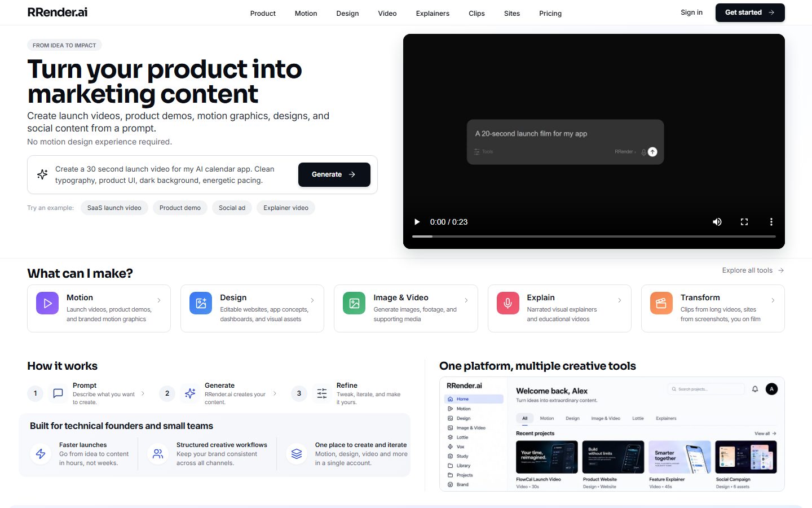Expand the Explain card chevron
The image size is (812, 508).
620,300
